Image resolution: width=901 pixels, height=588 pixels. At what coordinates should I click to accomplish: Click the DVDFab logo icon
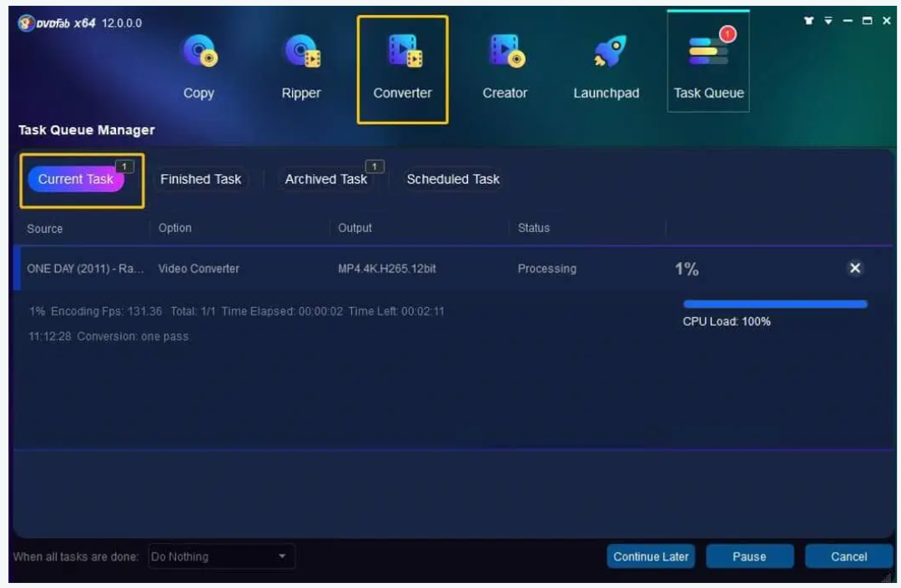pos(26,23)
